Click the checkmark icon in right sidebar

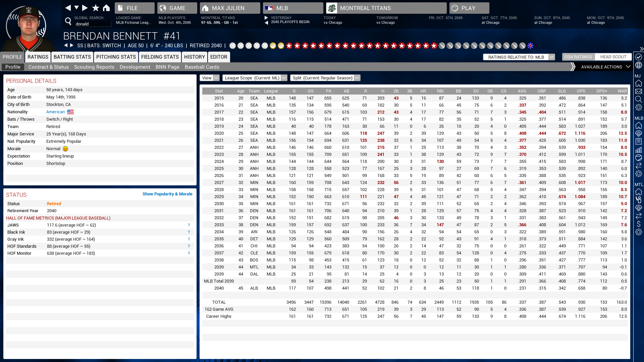point(639,57)
